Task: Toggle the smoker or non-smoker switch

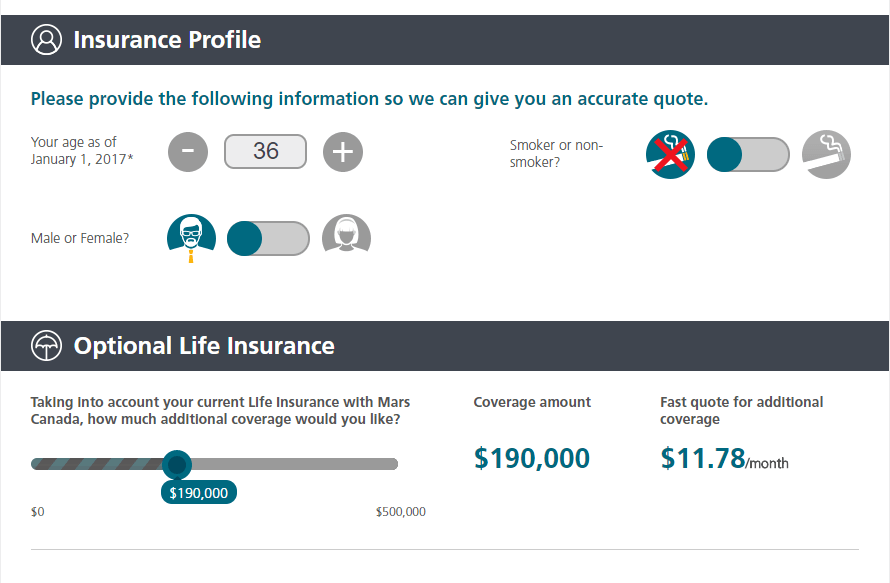Action: point(748,154)
